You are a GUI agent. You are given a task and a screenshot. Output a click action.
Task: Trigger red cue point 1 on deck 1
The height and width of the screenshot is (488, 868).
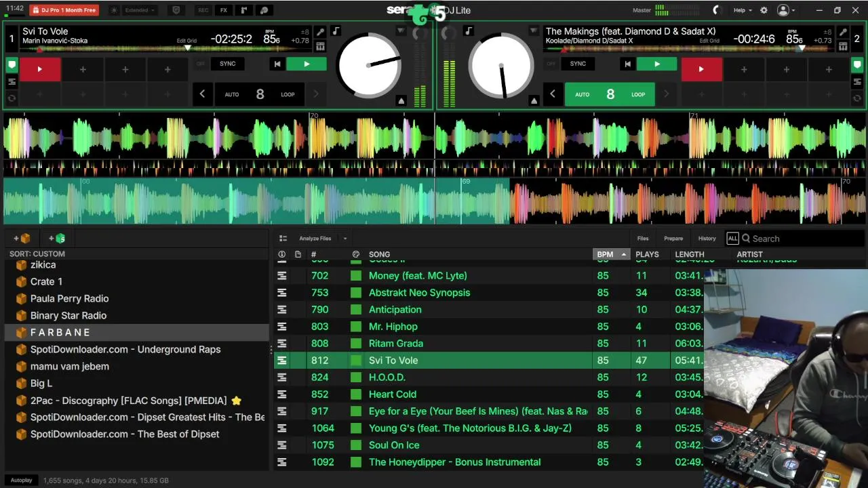40,69
